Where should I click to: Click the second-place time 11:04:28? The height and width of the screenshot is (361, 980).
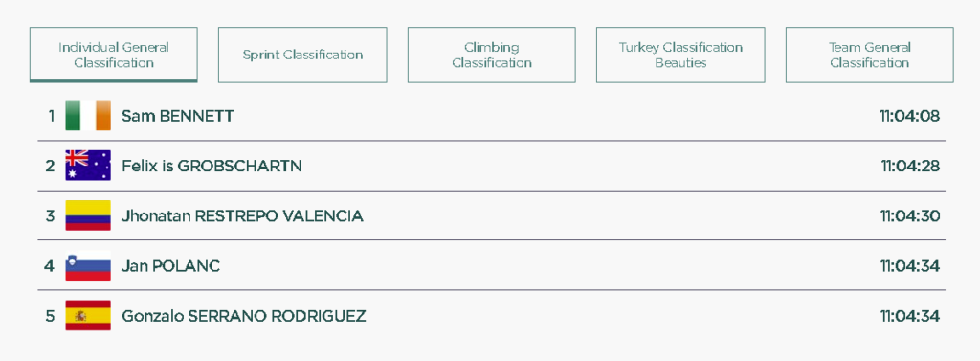(911, 166)
